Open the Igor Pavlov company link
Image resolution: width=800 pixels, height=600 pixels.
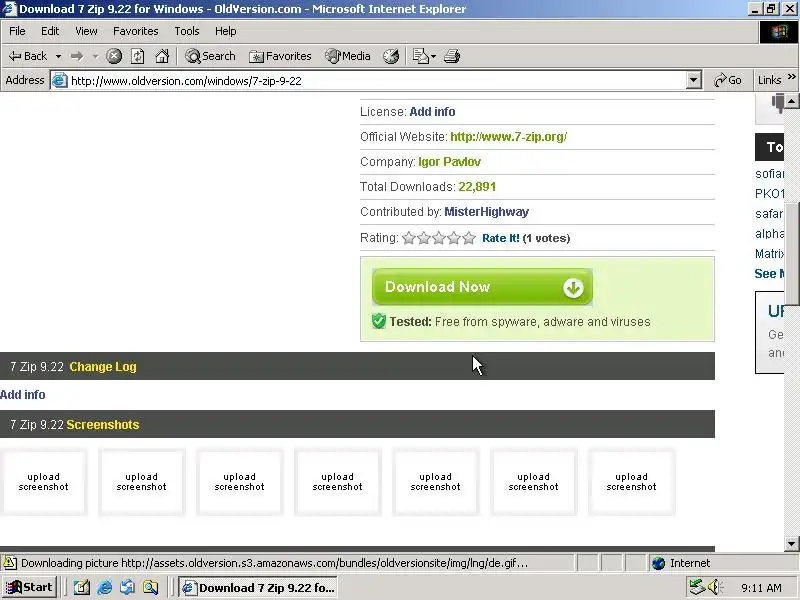click(449, 162)
